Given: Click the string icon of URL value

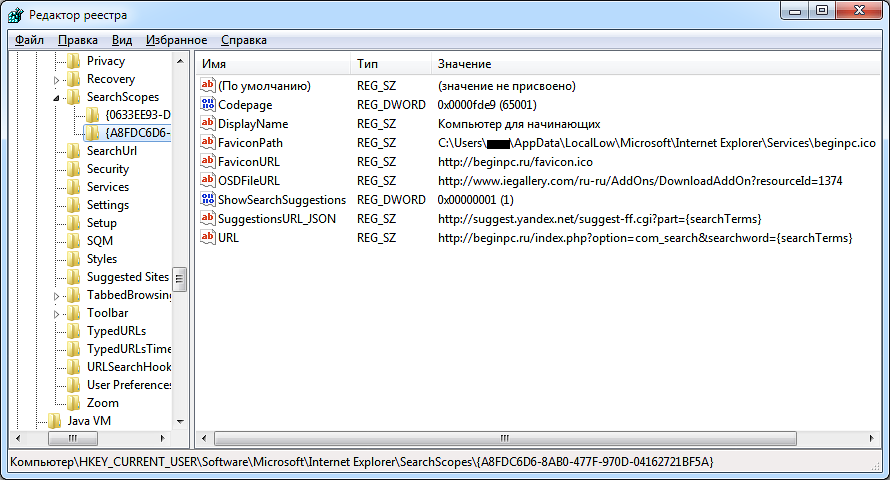Looking at the screenshot, I should point(208,238).
